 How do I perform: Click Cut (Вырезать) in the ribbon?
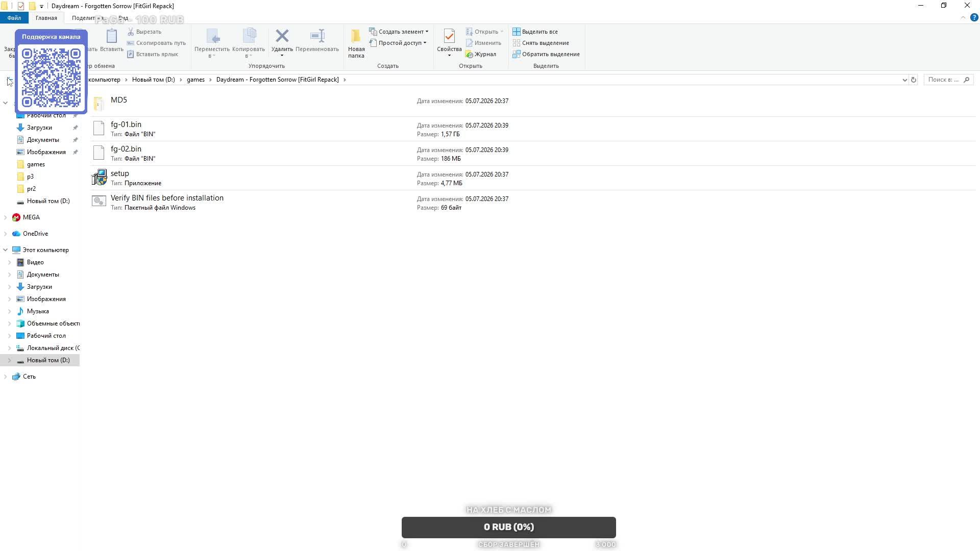click(144, 32)
